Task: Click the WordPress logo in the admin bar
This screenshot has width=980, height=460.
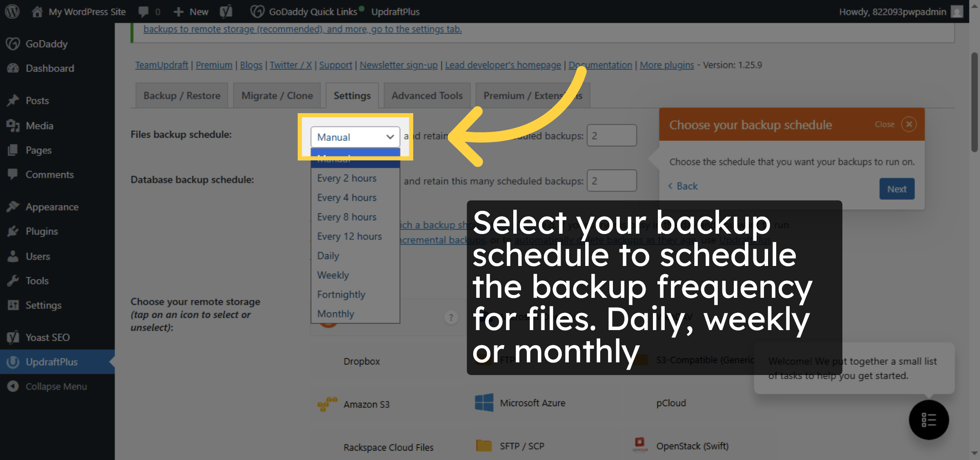Action: pos(12,11)
